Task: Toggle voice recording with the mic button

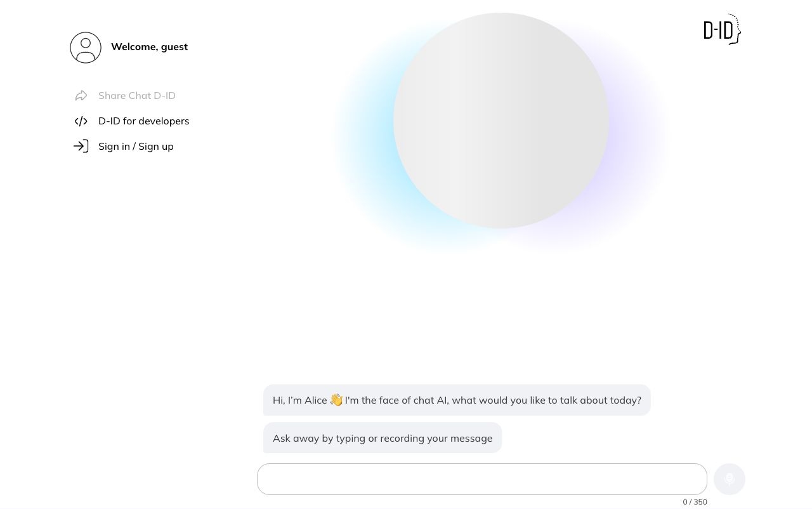Action: tap(729, 479)
